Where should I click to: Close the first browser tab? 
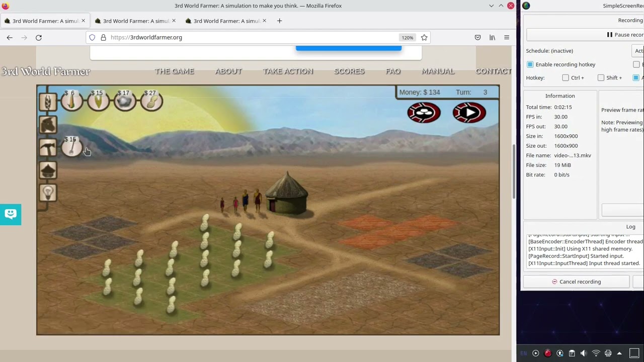pyautogui.click(x=83, y=21)
